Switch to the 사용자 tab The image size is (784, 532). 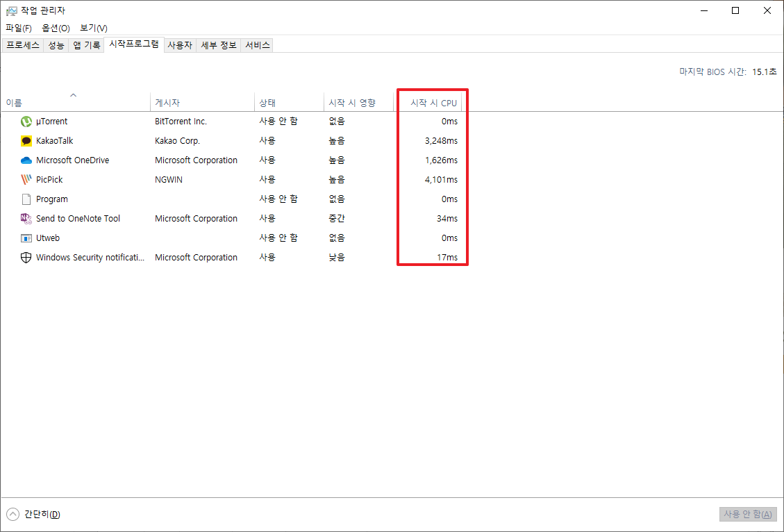180,45
